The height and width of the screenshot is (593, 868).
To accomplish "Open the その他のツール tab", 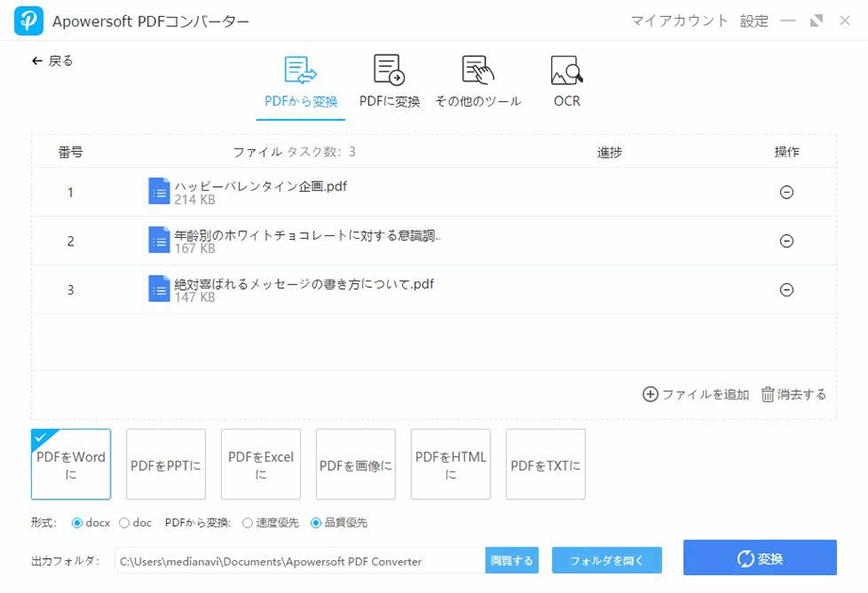I will (477, 82).
